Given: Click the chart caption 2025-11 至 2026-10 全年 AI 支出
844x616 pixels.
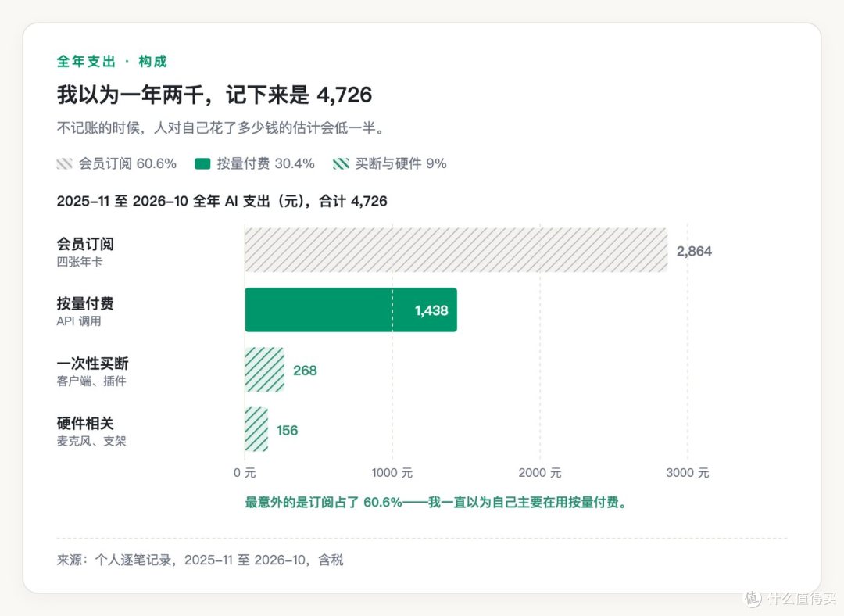Looking at the screenshot, I should click(222, 202).
